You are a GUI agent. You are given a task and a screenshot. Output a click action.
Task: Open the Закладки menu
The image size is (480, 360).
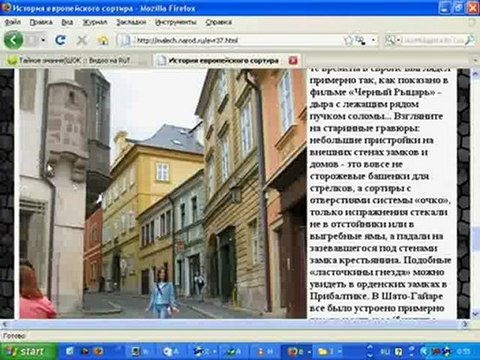tap(131, 22)
